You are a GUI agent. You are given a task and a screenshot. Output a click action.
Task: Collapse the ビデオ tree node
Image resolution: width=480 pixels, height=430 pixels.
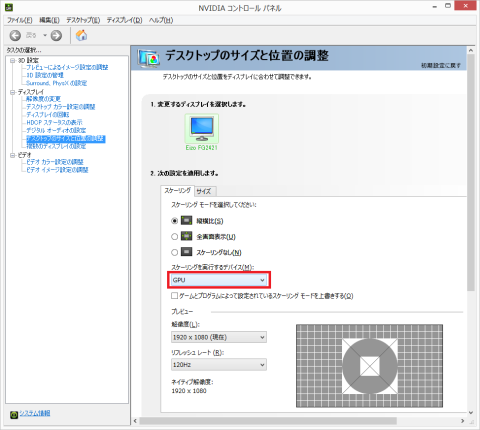(x=13, y=155)
